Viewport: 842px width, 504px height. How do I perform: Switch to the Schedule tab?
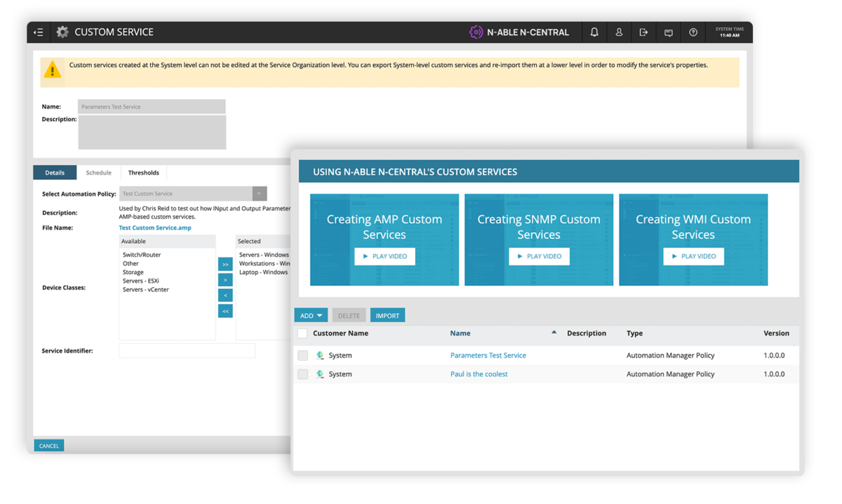98,172
